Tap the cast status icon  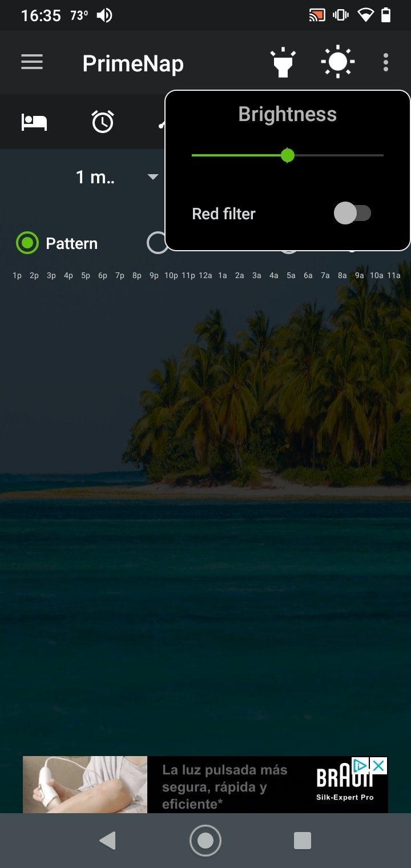(x=317, y=15)
